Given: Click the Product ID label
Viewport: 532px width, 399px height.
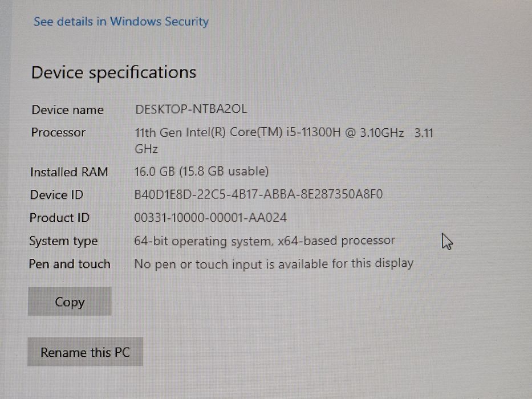Looking at the screenshot, I should click(59, 218).
